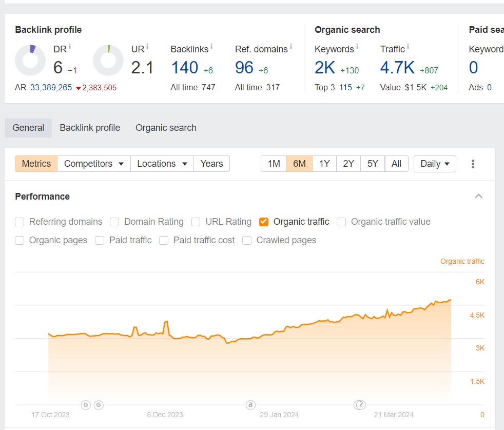Enable URL Rating checkbox
504x430 pixels.
[196, 222]
